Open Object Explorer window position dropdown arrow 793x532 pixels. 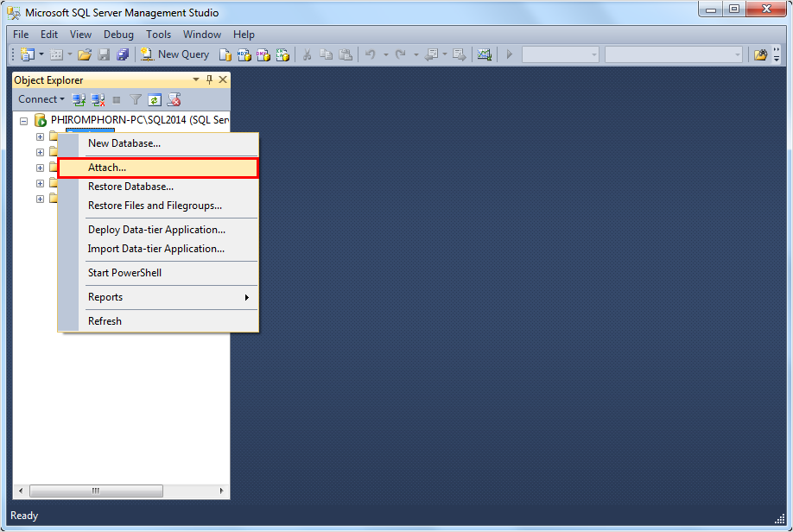196,80
